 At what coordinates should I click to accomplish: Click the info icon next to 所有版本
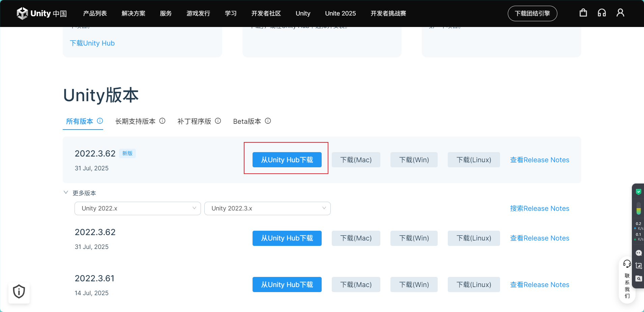100,121
